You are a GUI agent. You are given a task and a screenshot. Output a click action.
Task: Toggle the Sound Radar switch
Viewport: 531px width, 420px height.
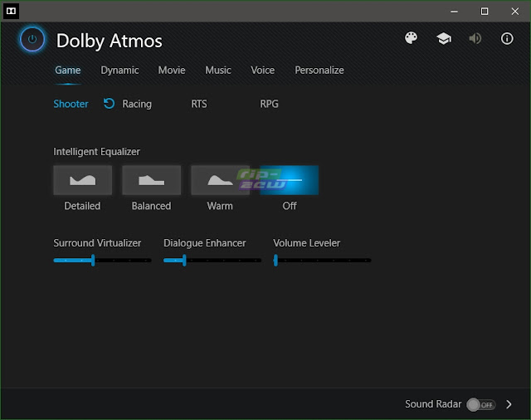[481, 404]
